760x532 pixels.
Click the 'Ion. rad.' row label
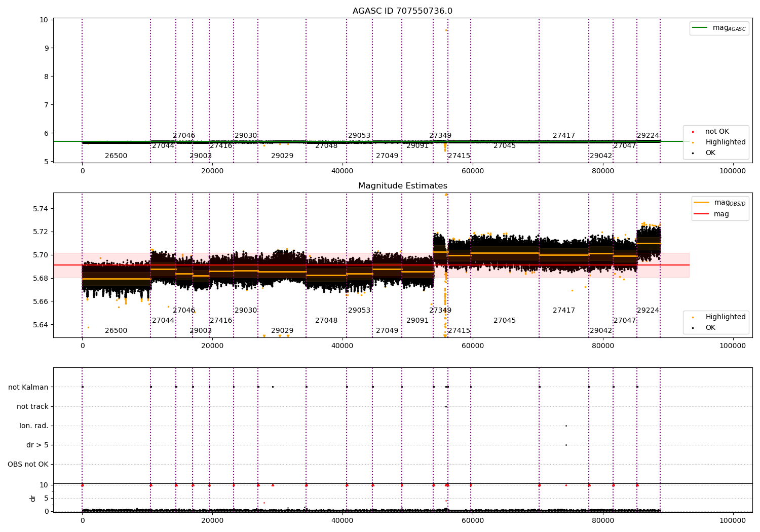(x=34, y=426)
